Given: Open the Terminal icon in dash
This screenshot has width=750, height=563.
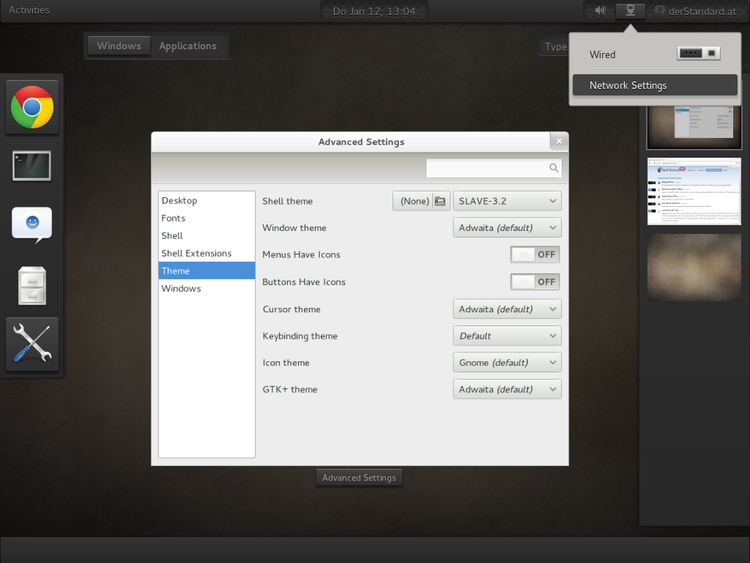Looking at the screenshot, I should (32, 165).
